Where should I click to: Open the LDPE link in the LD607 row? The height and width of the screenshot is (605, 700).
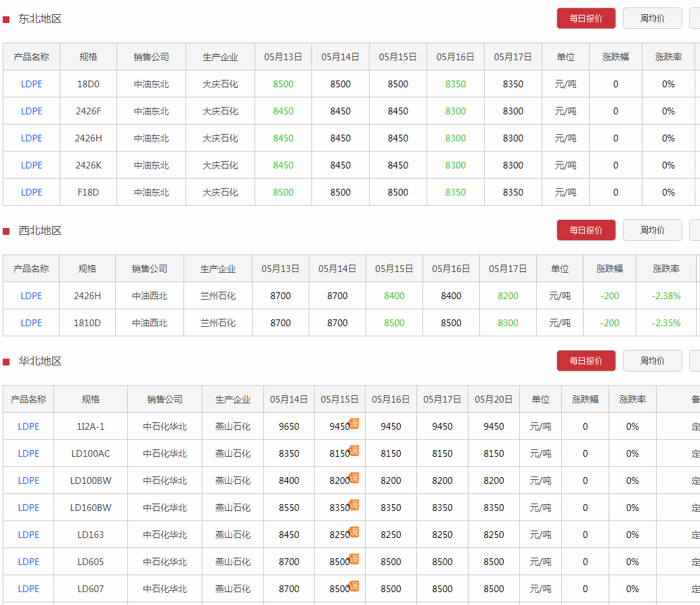(x=28, y=589)
